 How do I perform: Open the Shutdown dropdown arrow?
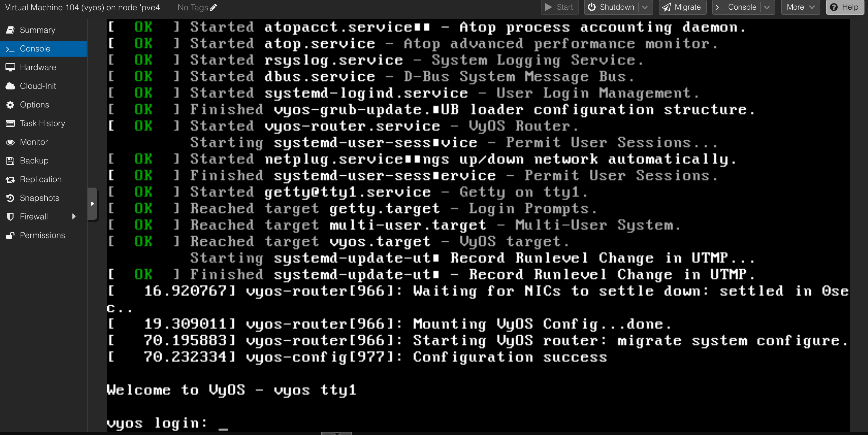click(645, 7)
